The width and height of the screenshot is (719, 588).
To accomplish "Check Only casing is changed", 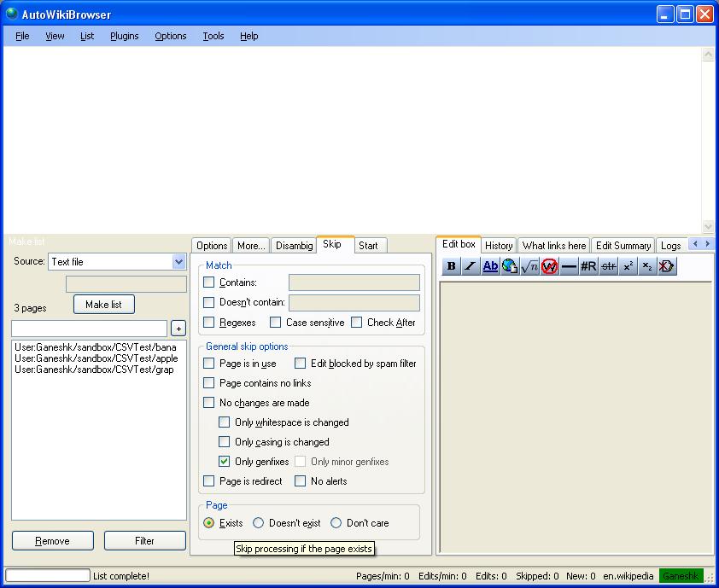I will coord(224,442).
